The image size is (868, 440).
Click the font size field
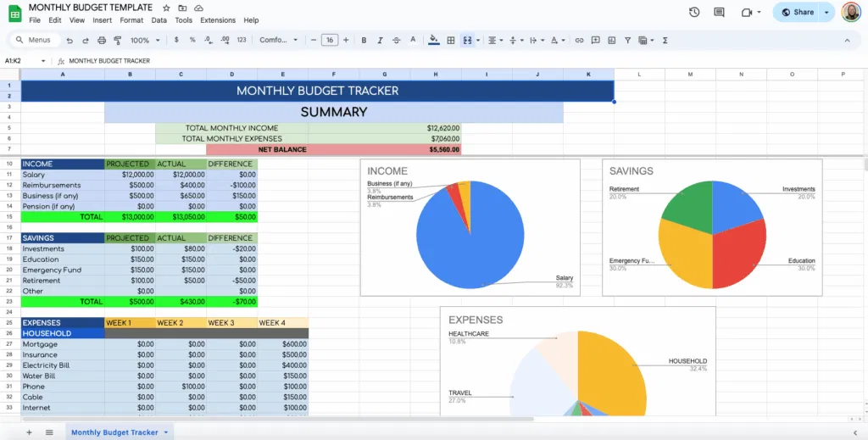(330, 40)
